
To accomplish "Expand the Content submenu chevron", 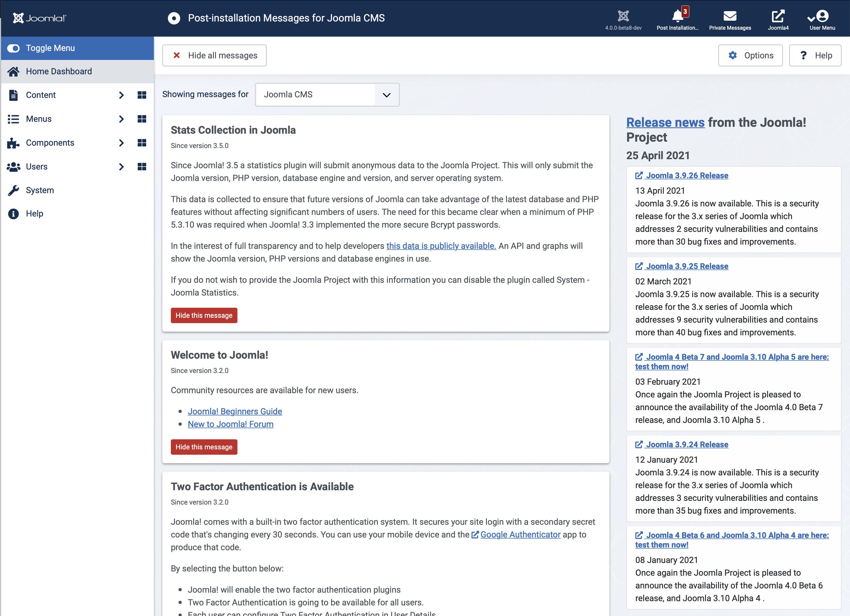I will coord(121,95).
